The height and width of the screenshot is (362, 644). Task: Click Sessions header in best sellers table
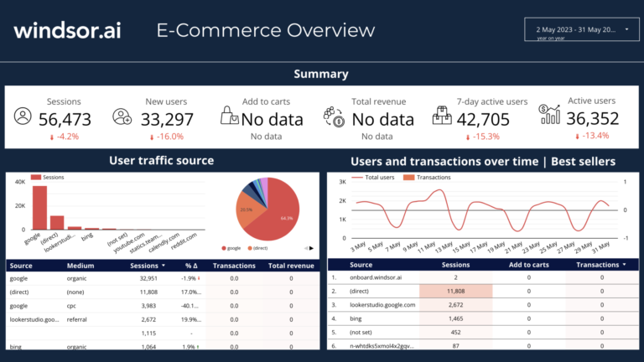(x=455, y=265)
